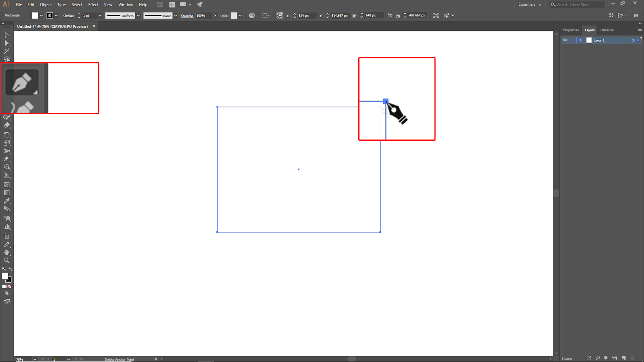Open fill color dropdown arrow

tap(41, 16)
